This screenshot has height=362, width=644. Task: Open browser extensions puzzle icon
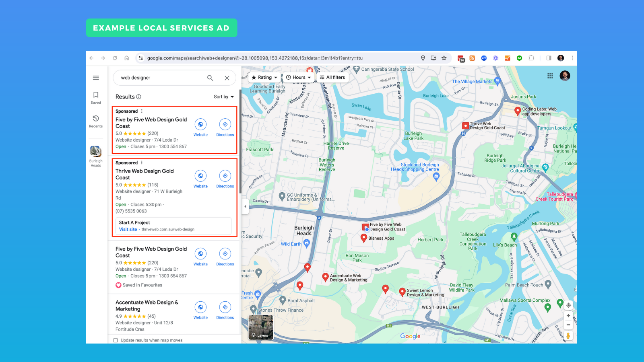click(531, 58)
